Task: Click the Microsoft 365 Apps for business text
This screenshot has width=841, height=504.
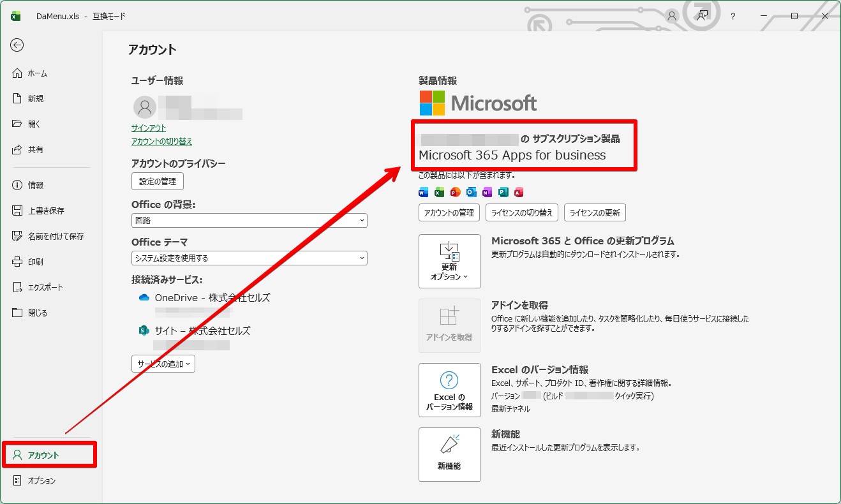Action: pyautogui.click(x=512, y=155)
